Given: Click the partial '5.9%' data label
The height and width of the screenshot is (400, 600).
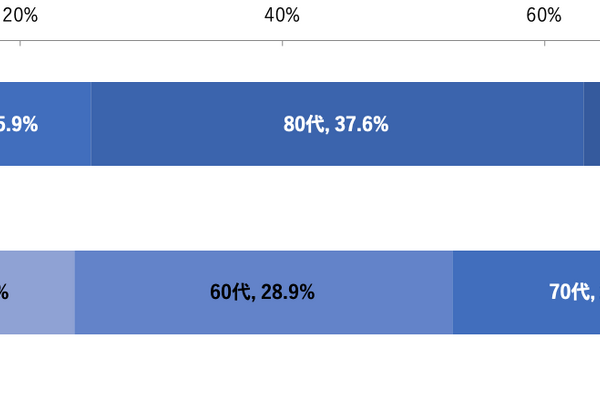Looking at the screenshot, I should point(19,124).
